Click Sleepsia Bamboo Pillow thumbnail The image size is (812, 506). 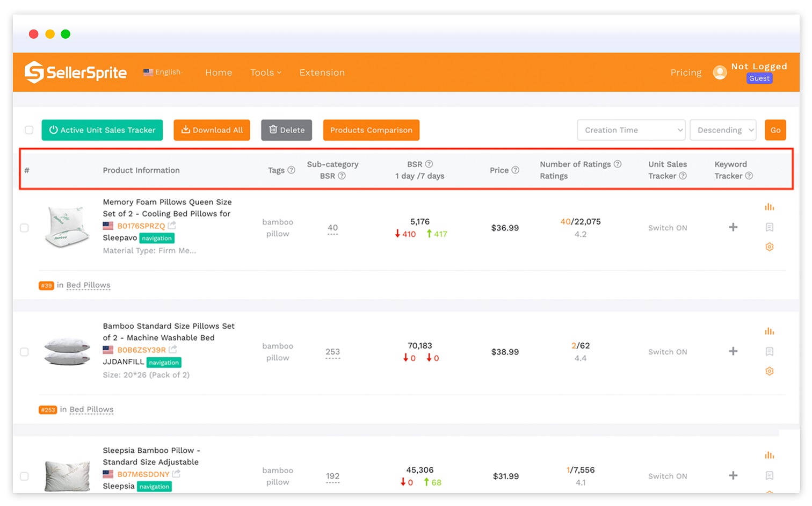[67, 476]
